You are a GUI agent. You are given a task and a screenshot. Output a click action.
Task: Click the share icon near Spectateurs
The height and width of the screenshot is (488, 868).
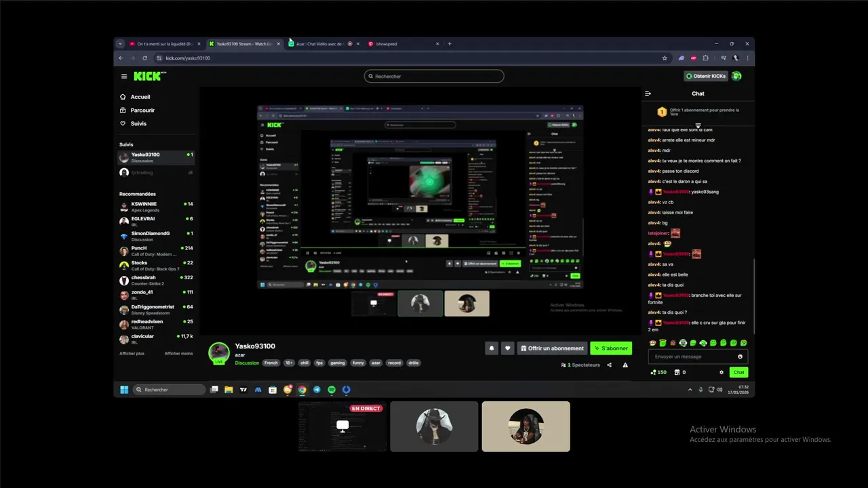tap(609, 365)
